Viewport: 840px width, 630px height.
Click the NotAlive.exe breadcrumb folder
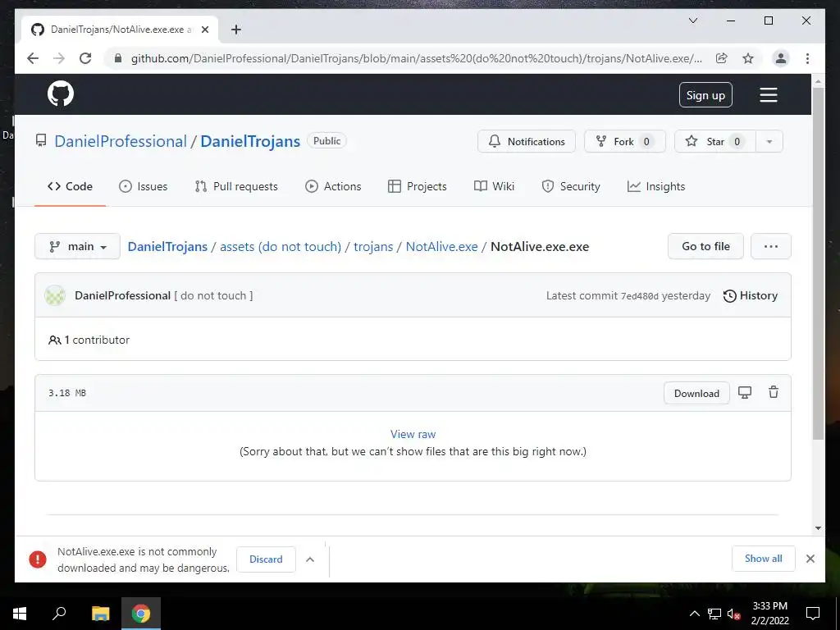441,246
